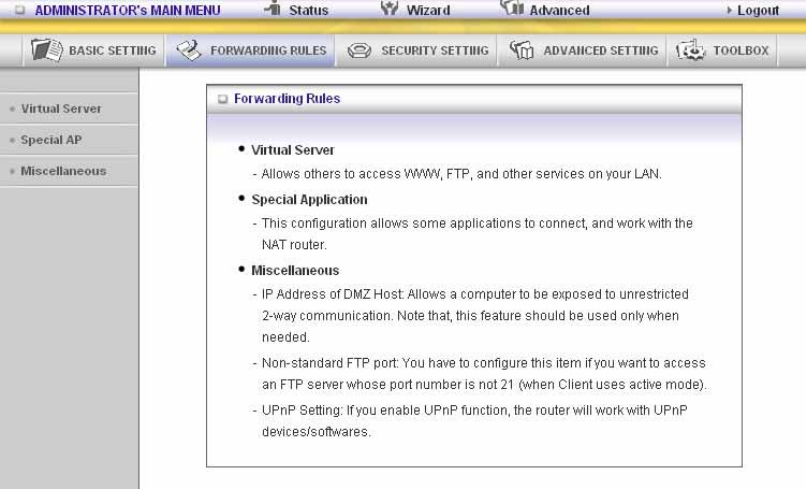Log out via the Logout link
The height and width of the screenshot is (489, 806).
[758, 10]
